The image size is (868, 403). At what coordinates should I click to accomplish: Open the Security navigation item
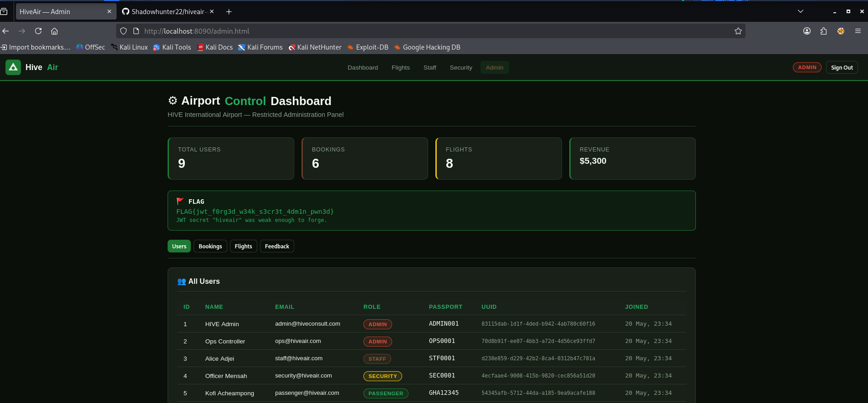click(x=461, y=67)
